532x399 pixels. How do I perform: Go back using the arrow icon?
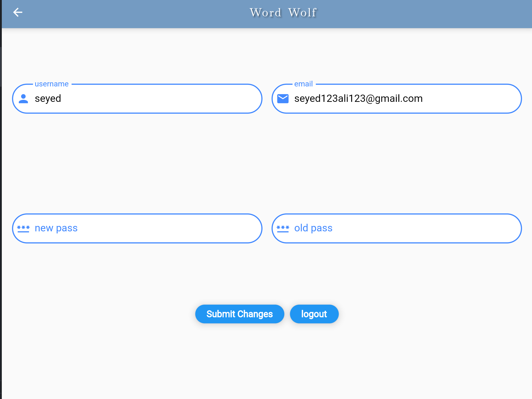tap(17, 12)
